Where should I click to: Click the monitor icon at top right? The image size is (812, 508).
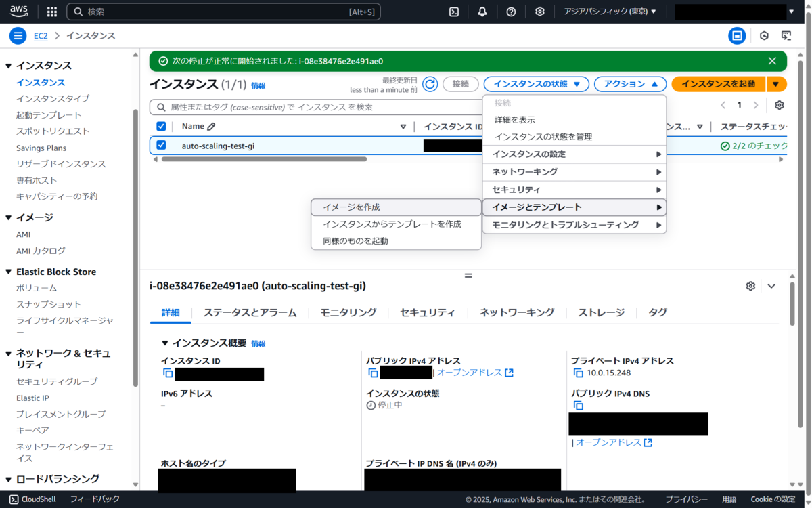click(786, 36)
